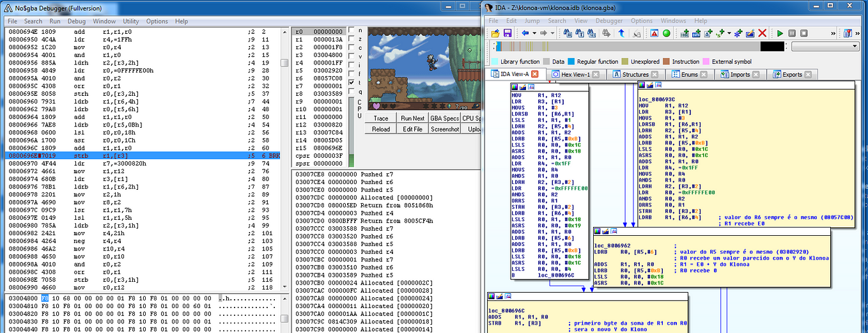
Task: Click the red warning triangle icon in IDA
Action: coord(654,33)
